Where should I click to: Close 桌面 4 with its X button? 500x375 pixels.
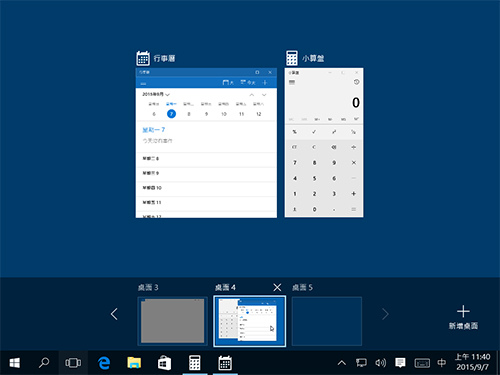[x=277, y=287]
